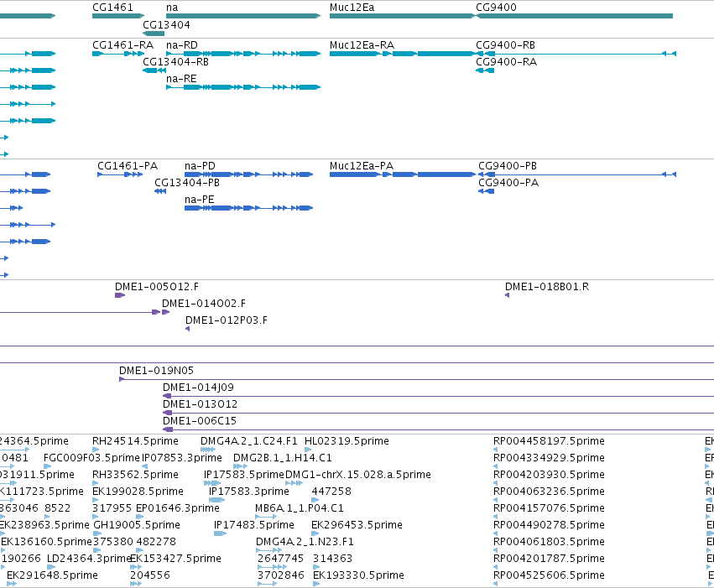Click the DME1-019N05 label
This screenshot has height=588, width=714.
coord(156,371)
